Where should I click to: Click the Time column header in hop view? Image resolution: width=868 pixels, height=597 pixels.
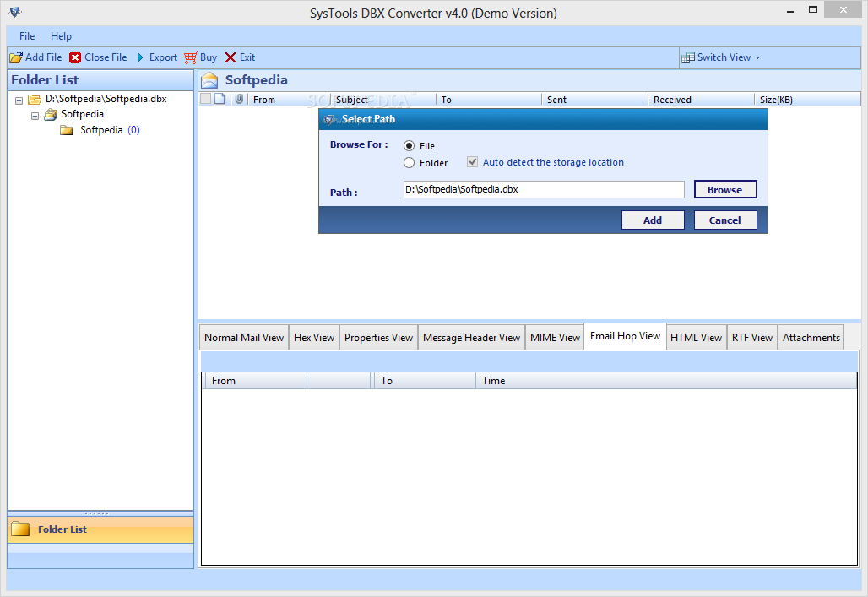(666, 381)
